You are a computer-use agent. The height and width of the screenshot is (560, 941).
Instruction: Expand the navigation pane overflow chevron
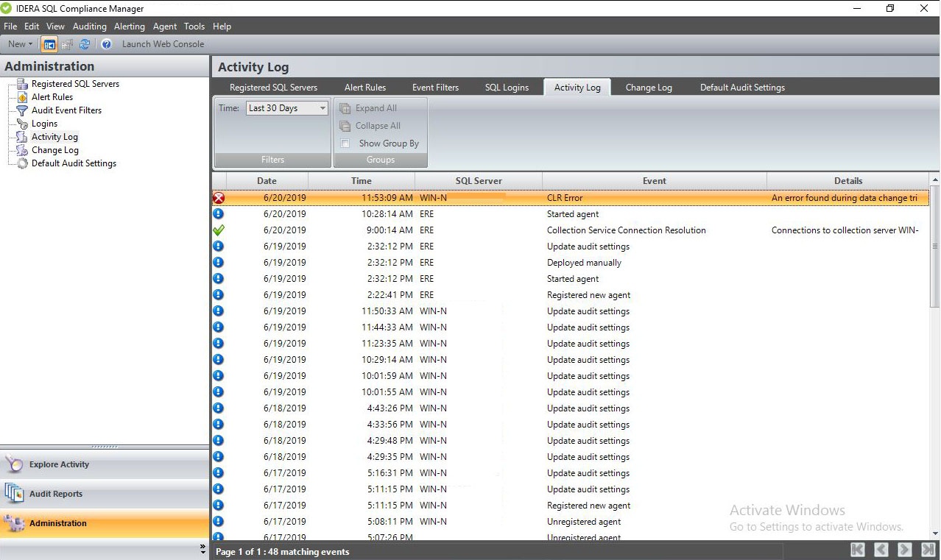point(203,549)
